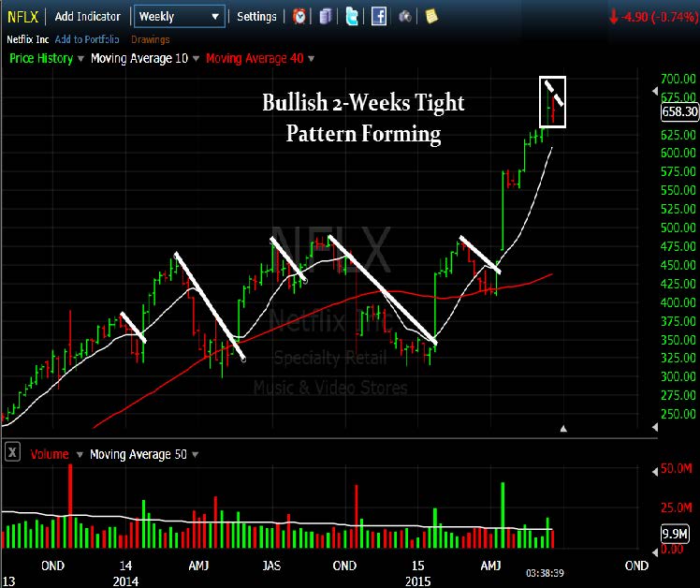The height and width of the screenshot is (588, 700).
Task: Select the Moving Average 40 label
Action: pos(255,59)
